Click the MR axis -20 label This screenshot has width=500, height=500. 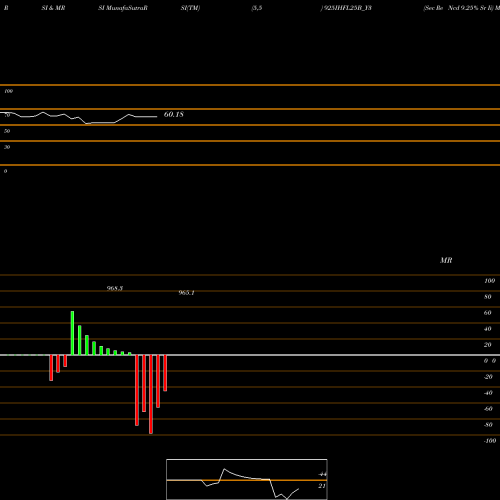[488, 377]
